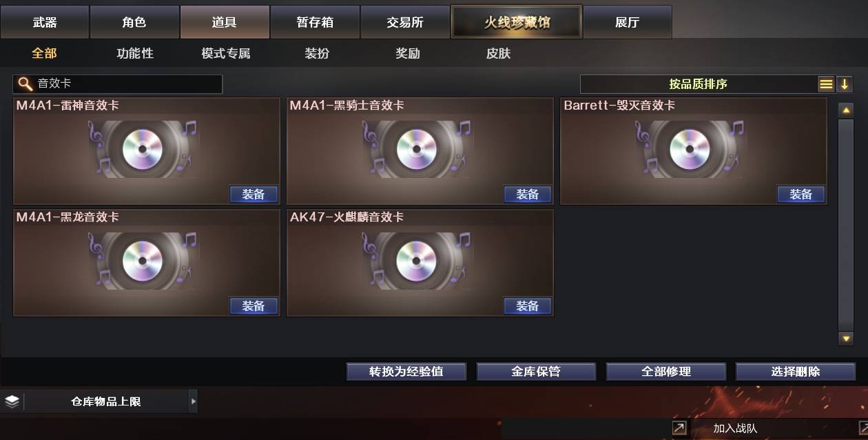Click the search magnifier icon
This screenshot has width=868, height=440.
(25, 84)
